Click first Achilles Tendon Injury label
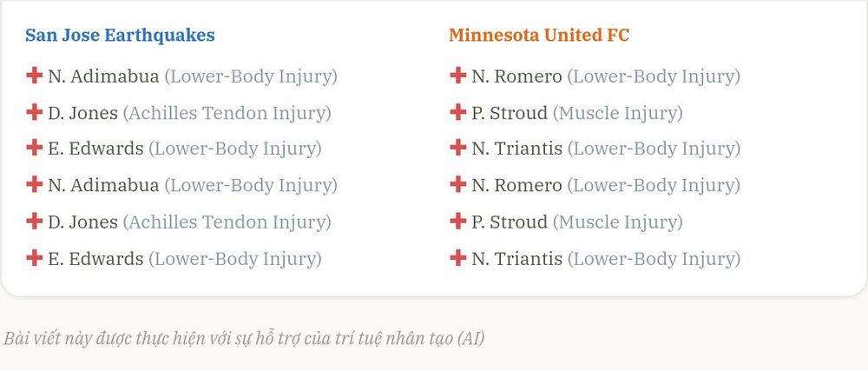 tap(227, 114)
